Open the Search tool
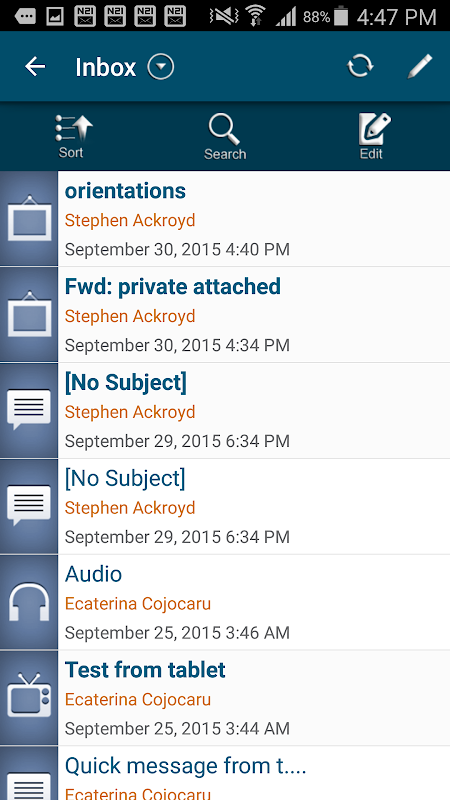This screenshot has height=800, width=450. [x=225, y=136]
